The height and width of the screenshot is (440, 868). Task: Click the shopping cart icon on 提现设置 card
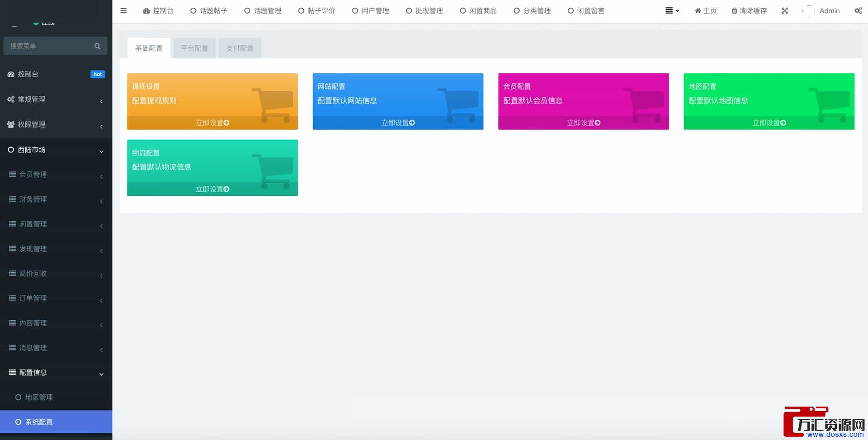click(x=273, y=105)
